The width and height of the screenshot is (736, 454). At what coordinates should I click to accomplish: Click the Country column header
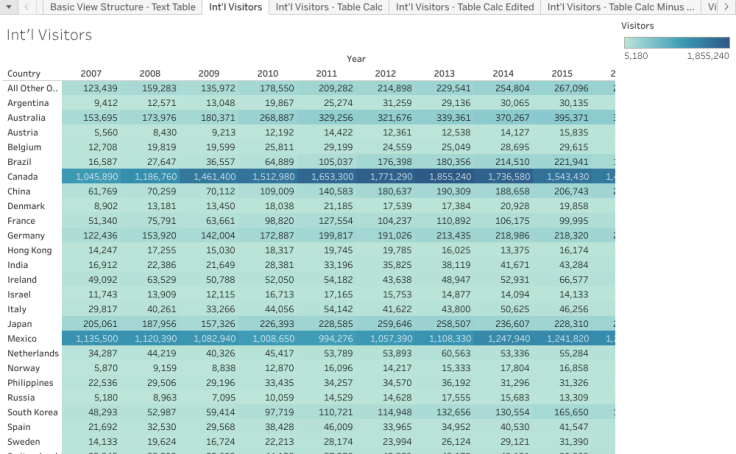(24, 74)
